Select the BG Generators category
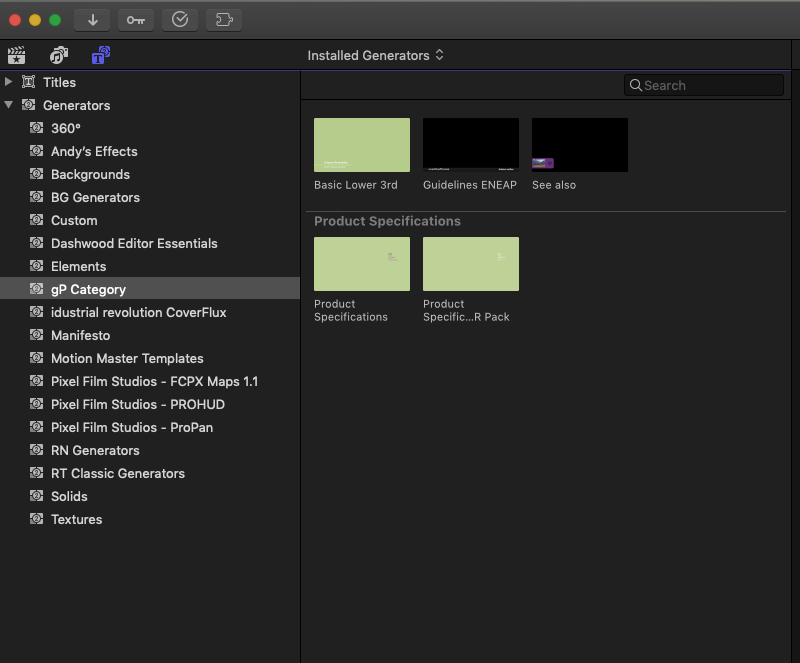Screen dimensions: 800x663 pos(150,197)
